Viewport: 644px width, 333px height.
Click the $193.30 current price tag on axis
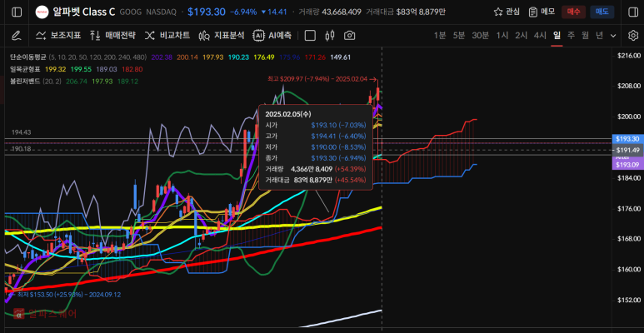(627, 139)
